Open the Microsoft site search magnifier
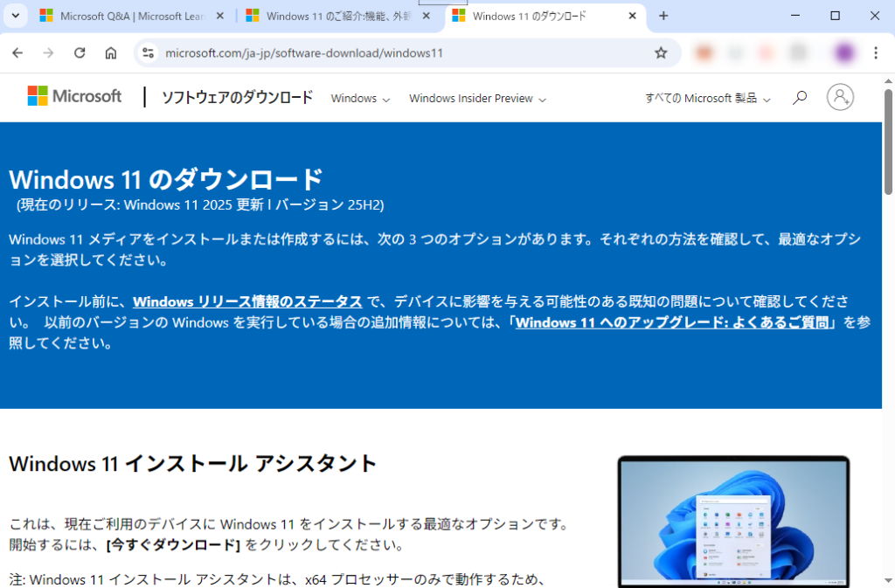This screenshot has width=895, height=588. coord(799,98)
